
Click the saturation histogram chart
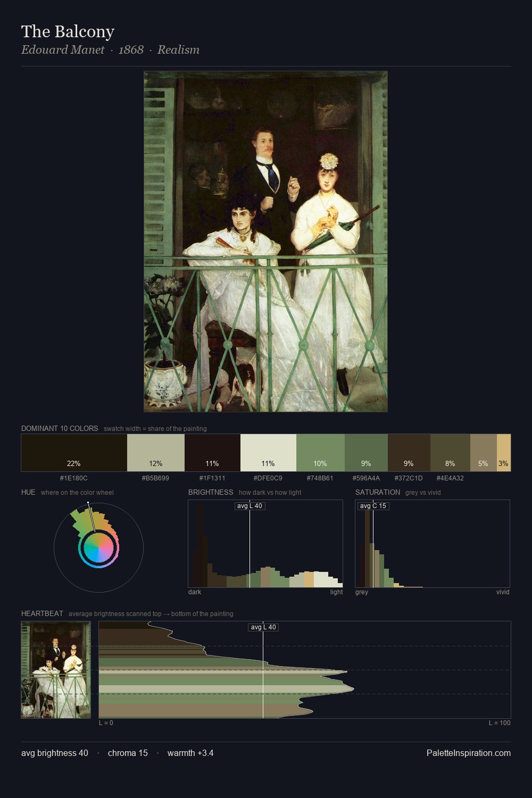pos(433,544)
